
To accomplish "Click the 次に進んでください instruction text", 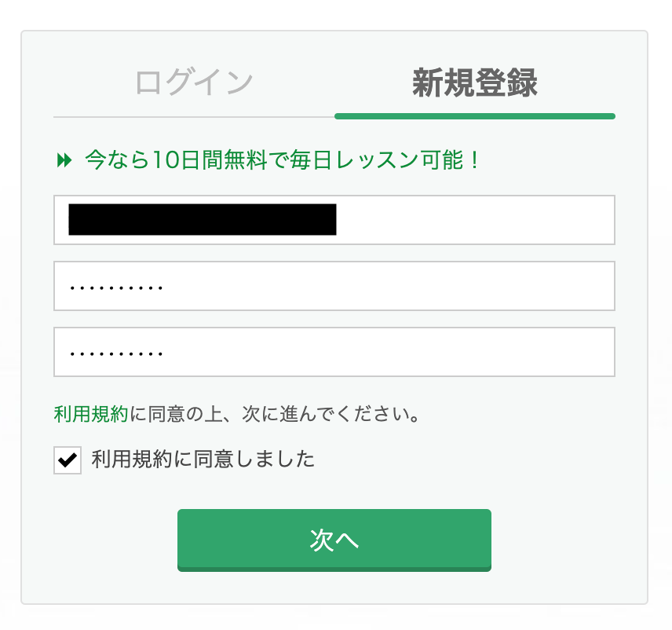I will (314, 414).
